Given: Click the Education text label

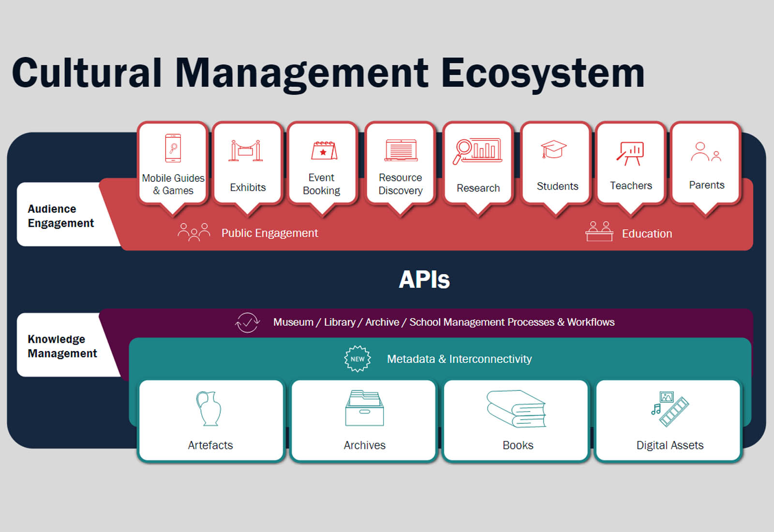Looking at the screenshot, I should 647,234.
